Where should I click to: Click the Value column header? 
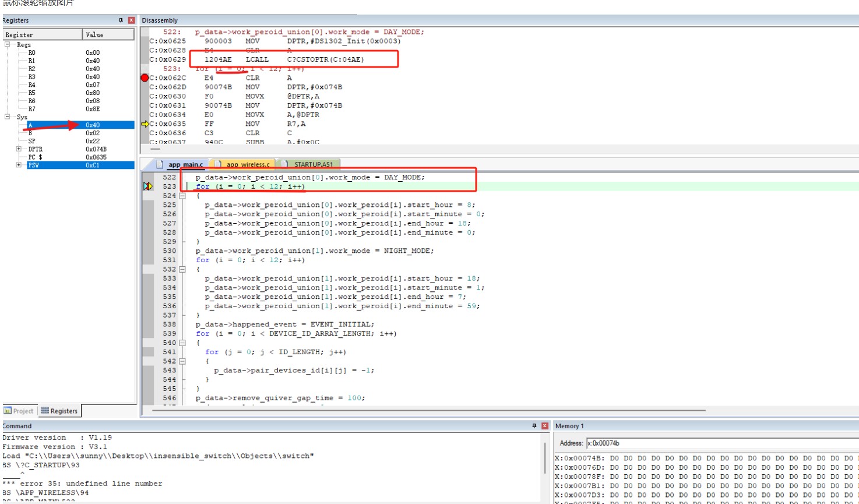click(x=108, y=34)
